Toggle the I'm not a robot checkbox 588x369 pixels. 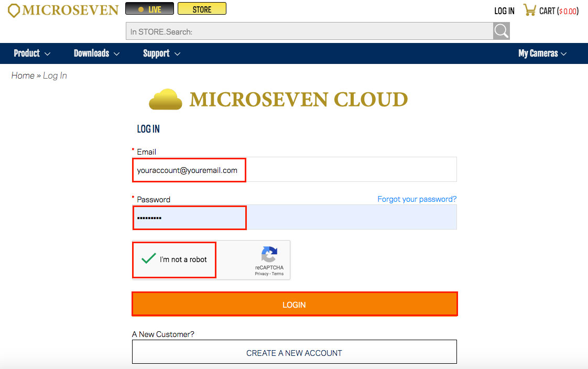point(148,258)
